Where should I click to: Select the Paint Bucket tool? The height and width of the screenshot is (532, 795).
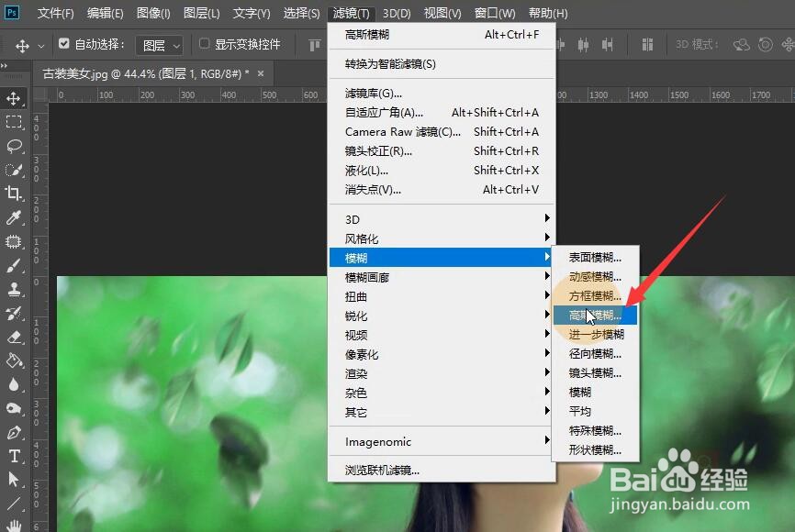pyautogui.click(x=14, y=360)
